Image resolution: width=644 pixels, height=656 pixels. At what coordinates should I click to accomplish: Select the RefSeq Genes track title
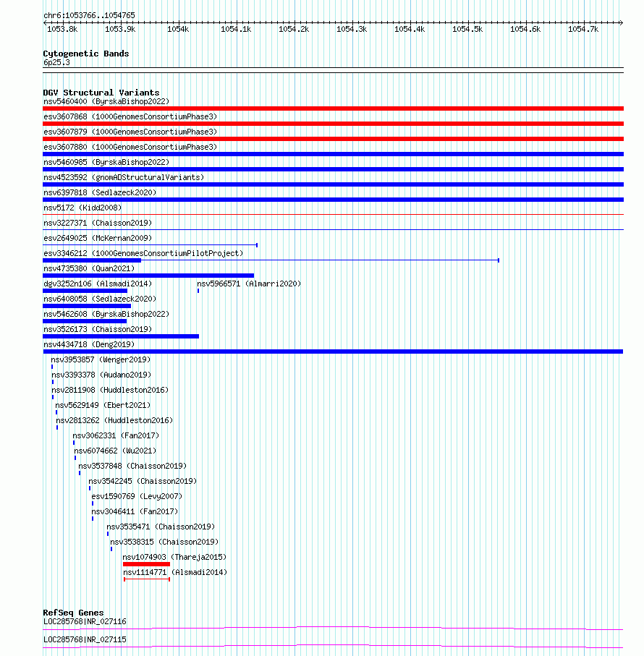[x=73, y=613]
